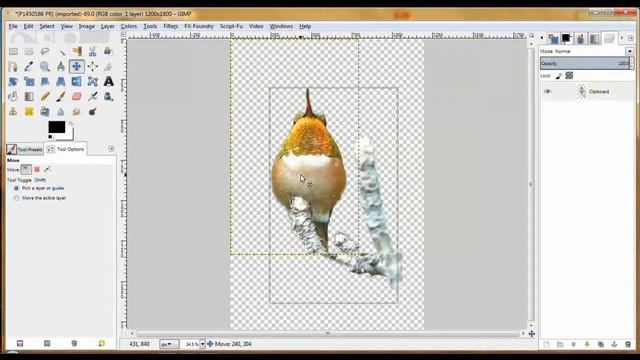Open the Script-Fu menu
640x360 pixels.
pos(231,26)
